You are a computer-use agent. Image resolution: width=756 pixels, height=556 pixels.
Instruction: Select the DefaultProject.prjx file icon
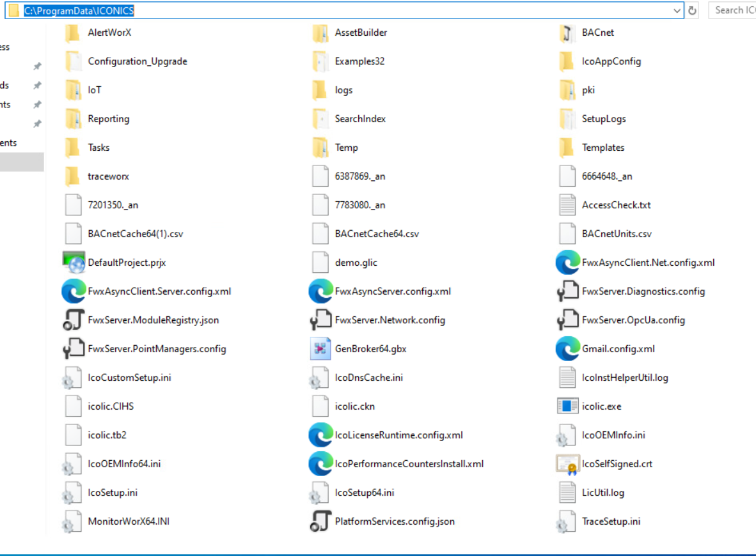(74, 263)
